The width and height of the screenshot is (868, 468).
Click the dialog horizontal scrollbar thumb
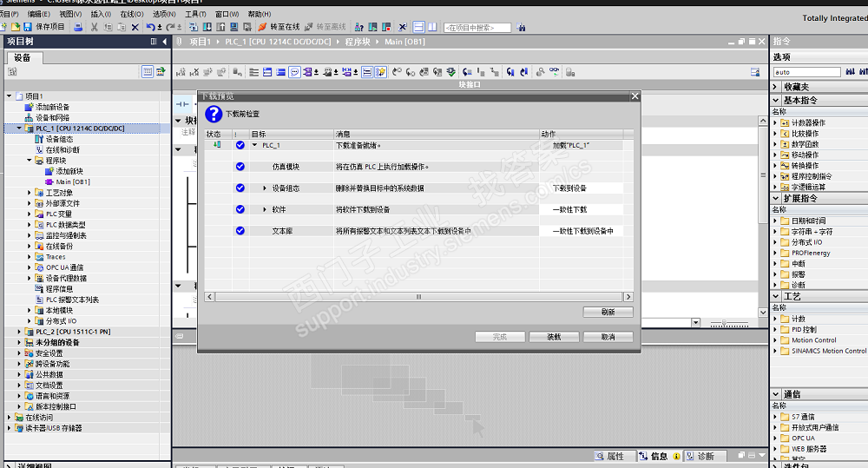pos(418,297)
